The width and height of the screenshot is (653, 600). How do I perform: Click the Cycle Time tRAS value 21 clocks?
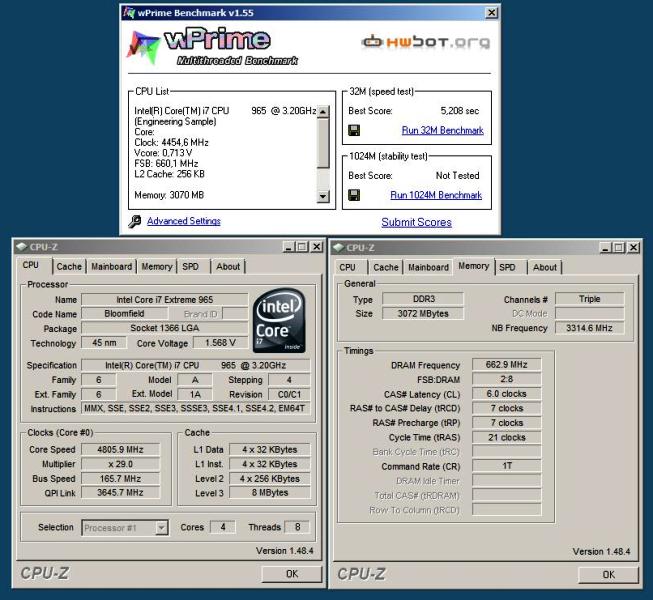[x=507, y=438]
